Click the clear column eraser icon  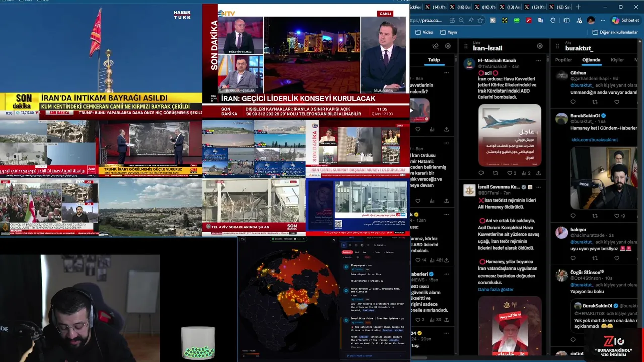pyautogui.click(x=436, y=46)
